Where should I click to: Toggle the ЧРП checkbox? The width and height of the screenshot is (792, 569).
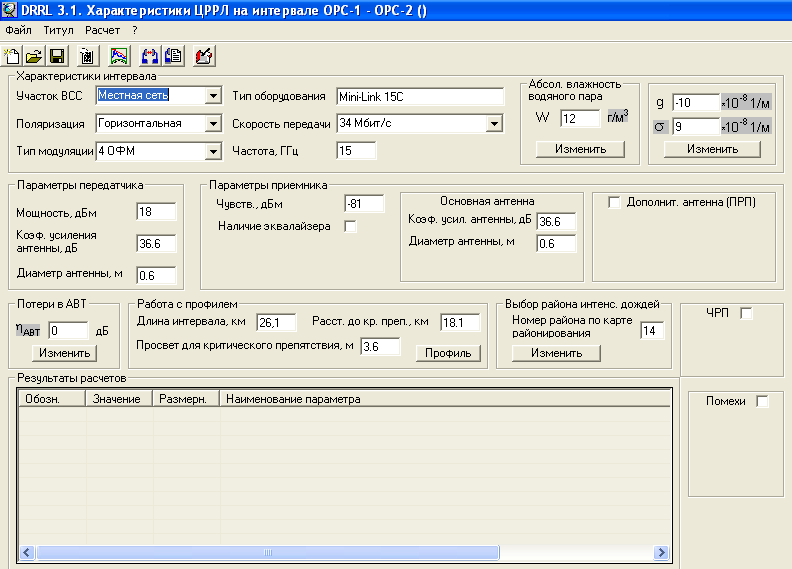[x=746, y=314]
